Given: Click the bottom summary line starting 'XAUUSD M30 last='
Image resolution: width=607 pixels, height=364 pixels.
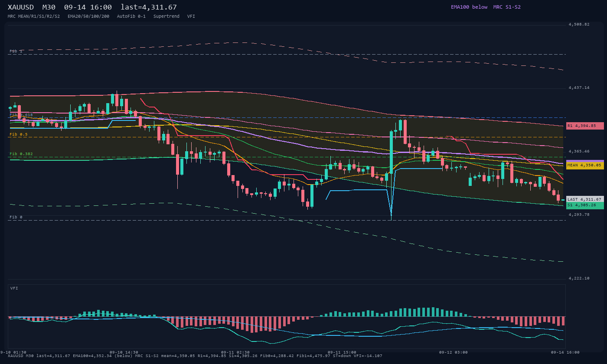Looking at the screenshot, I should 195,356.
